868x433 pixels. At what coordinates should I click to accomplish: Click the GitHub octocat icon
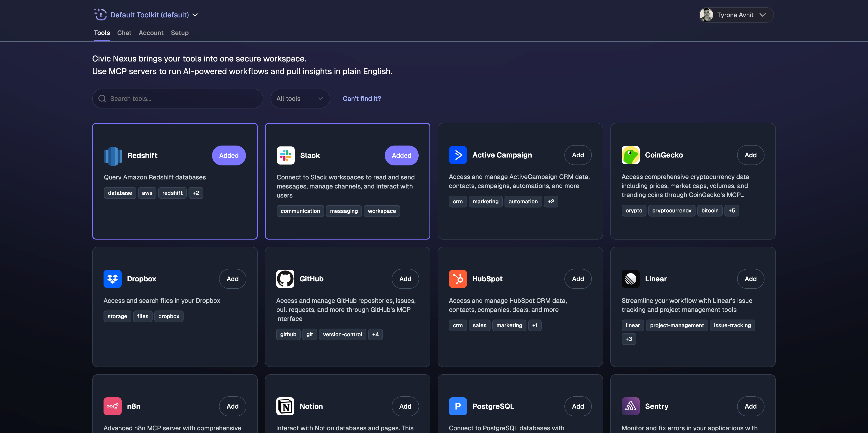pyautogui.click(x=285, y=279)
